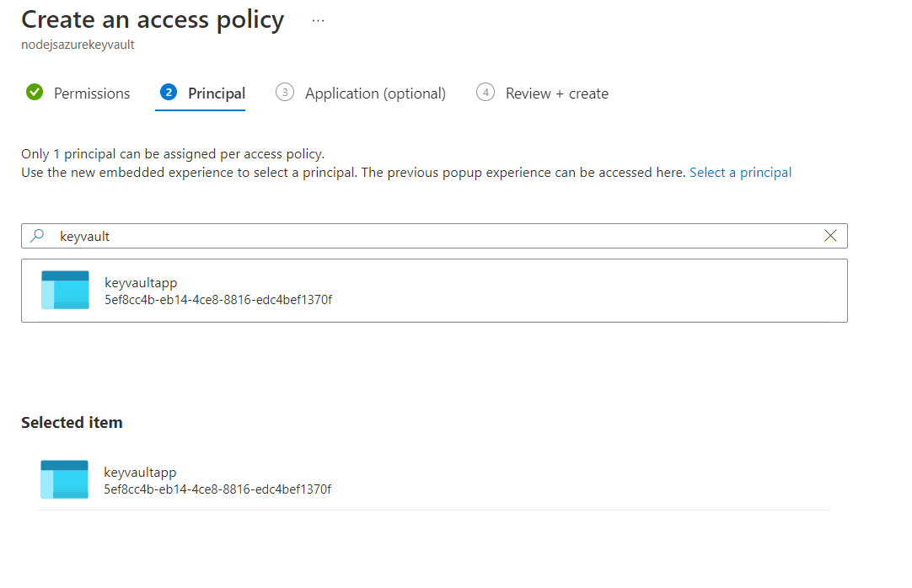Image resolution: width=912 pixels, height=588 pixels.
Task: Click keyvaultapp app icon under Selected item
Action: pyautogui.click(x=64, y=479)
